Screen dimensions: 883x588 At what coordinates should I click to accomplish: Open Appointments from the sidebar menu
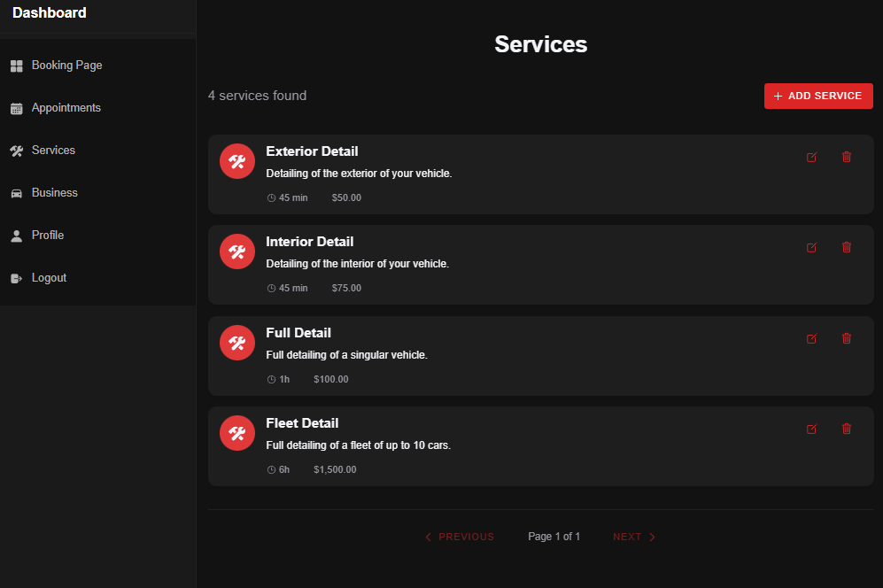(68, 107)
